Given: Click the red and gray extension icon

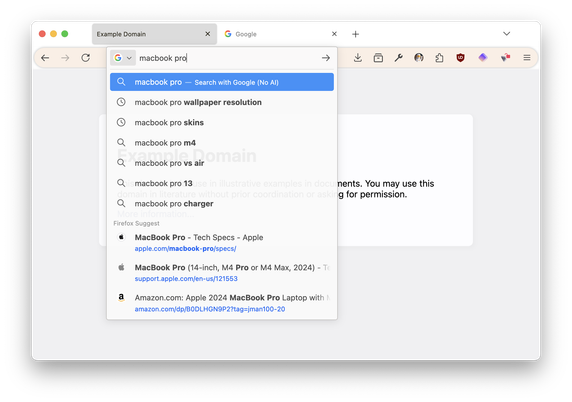Looking at the screenshot, I should point(505,57).
